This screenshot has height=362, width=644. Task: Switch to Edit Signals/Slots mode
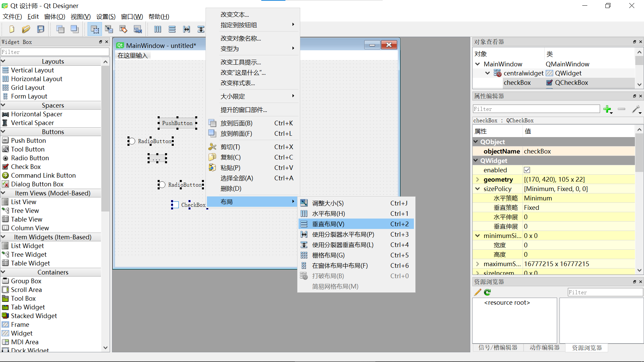tap(109, 29)
